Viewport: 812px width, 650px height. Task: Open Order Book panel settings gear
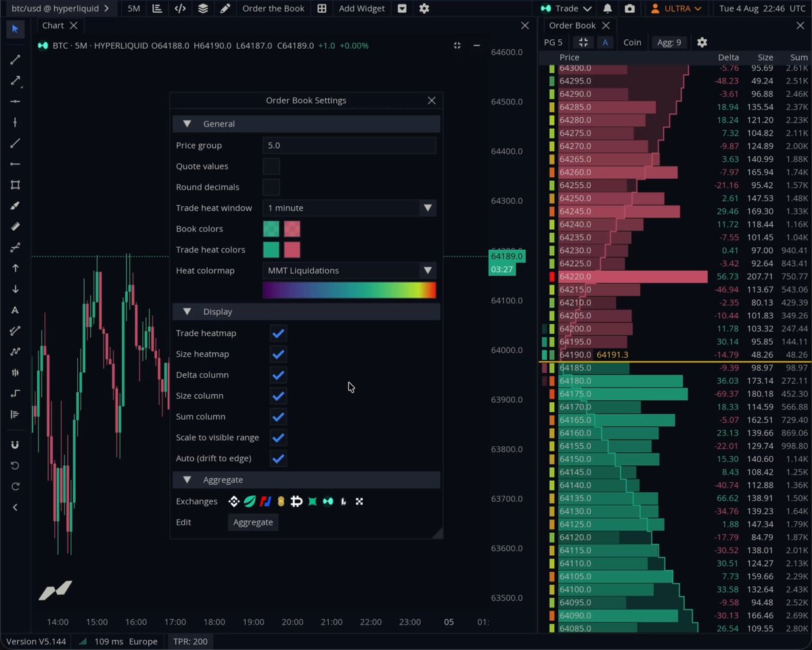[x=702, y=42]
